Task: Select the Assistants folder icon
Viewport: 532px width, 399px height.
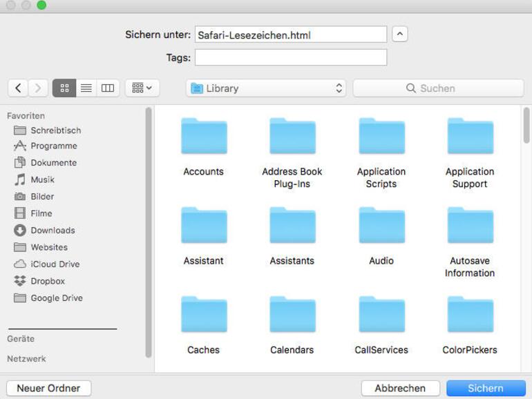Action: 292,226
